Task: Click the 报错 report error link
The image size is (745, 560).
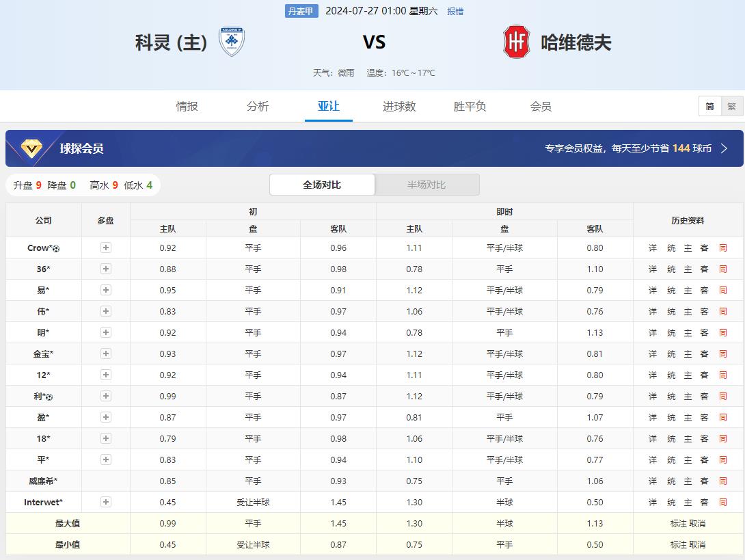Action: tap(455, 12)
